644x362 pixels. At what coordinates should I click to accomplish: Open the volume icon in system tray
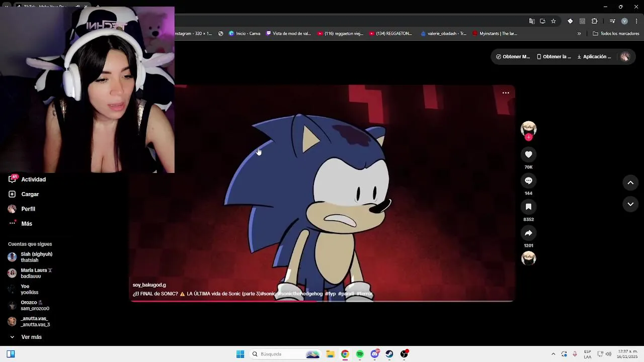pos(608,354)
